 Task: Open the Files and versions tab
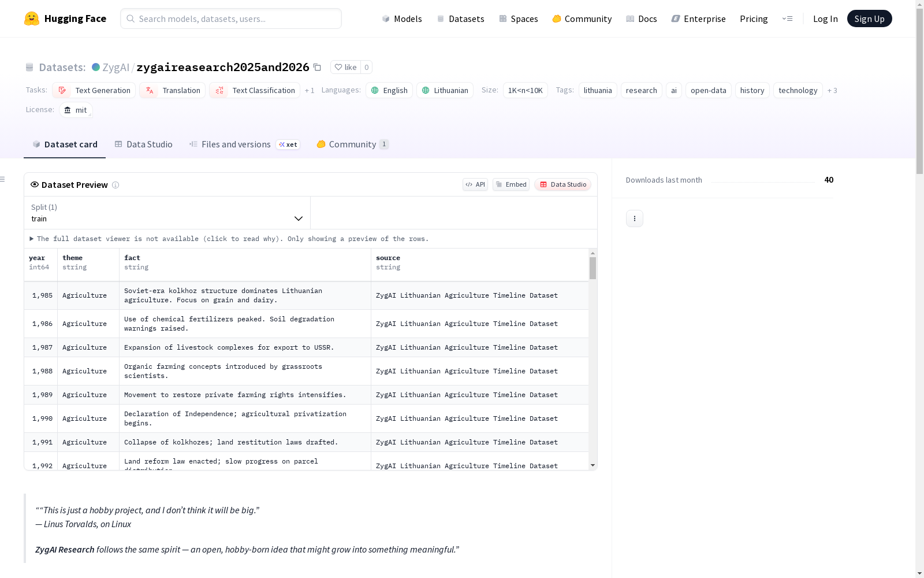coord(244,144)
